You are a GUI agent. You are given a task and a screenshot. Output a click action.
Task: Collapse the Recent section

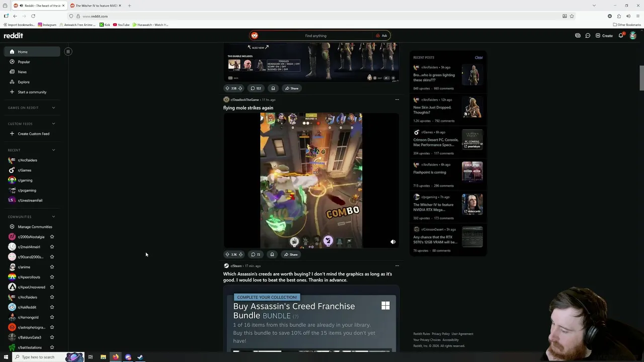[x=53, y=150]
